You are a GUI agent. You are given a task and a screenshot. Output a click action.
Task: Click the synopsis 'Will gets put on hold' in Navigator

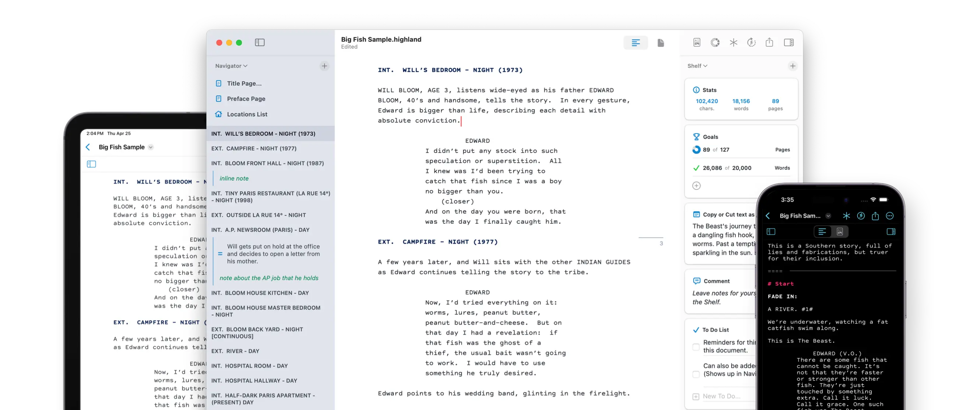tap(273, 254)
